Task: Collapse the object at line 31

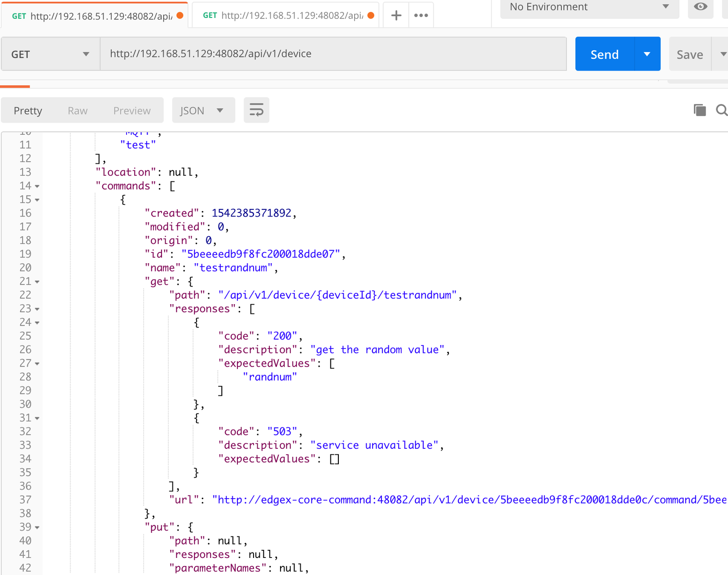Action: pyautogui.click(x=37, y=418)
